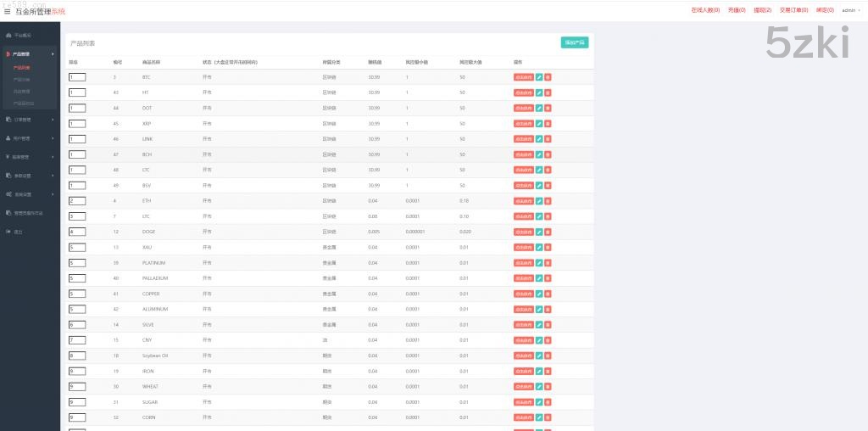Viewport: 868px width, 431px height.
Task: Select 产品列表 submenu item in sidebar
Action: point(22,67)
